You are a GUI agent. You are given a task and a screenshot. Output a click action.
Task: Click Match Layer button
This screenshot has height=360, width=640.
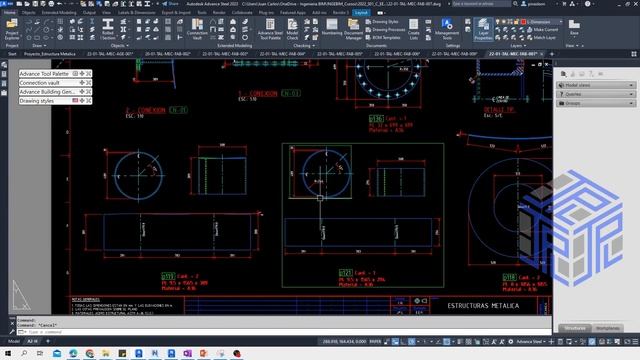click(x=541, y=38)
